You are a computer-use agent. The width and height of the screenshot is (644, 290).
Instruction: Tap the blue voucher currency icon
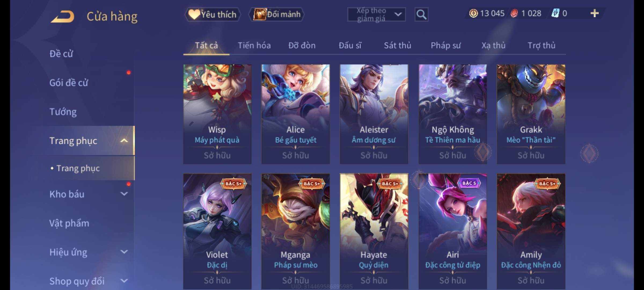555,13
